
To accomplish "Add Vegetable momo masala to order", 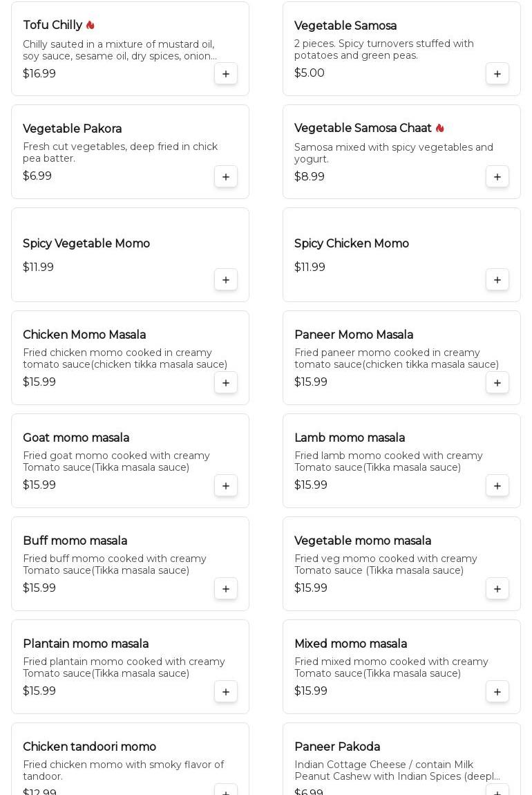I will [x=497, y=589].
